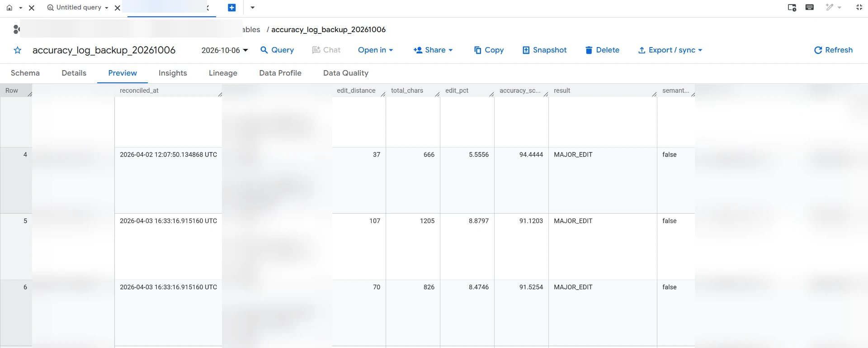The image size is (868, 348).
Task: Open the tab list dropdown after the plus icon
Action: (253, 8)
